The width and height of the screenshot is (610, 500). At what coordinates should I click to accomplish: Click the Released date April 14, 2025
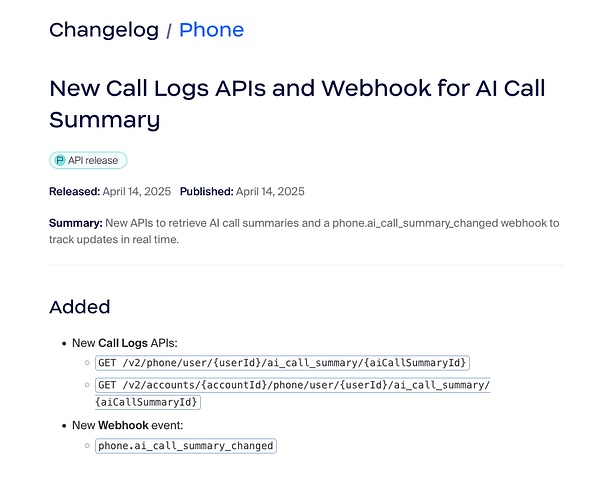pyautogui.click(x=137, y=191)
